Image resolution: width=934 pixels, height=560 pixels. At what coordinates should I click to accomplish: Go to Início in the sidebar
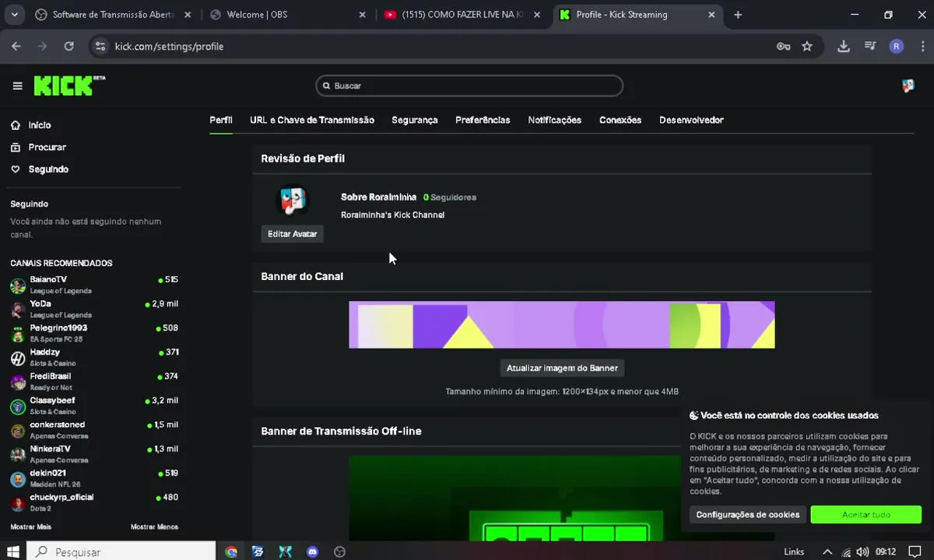(x=32, y=124)
